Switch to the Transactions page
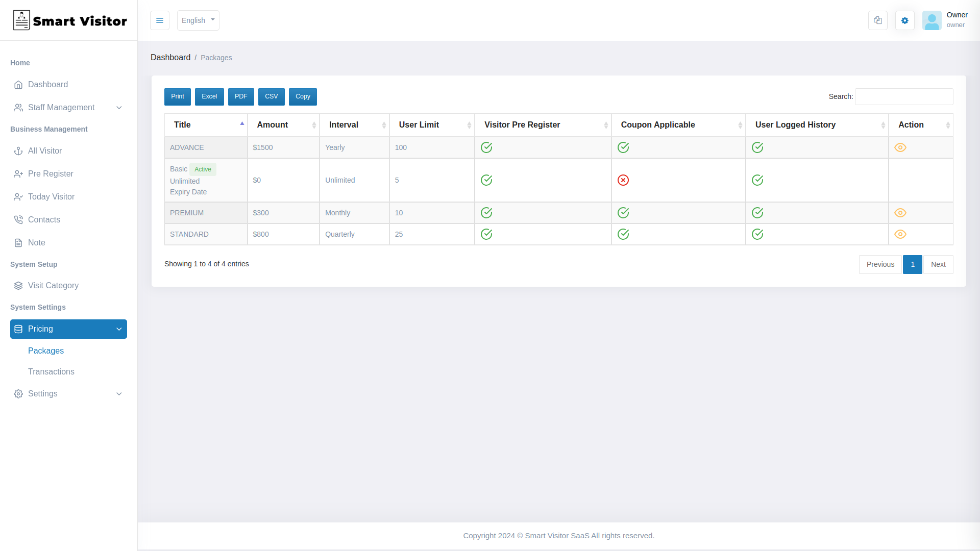Image resolution: width=980 pixels, height=551 pixels. [51, 372]
